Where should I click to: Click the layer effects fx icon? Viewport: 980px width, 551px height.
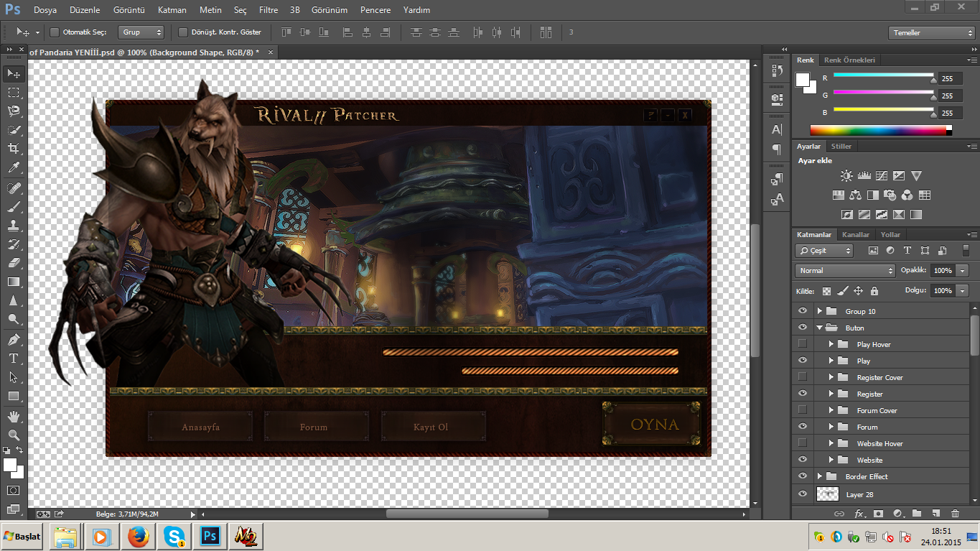pos(859,514)
